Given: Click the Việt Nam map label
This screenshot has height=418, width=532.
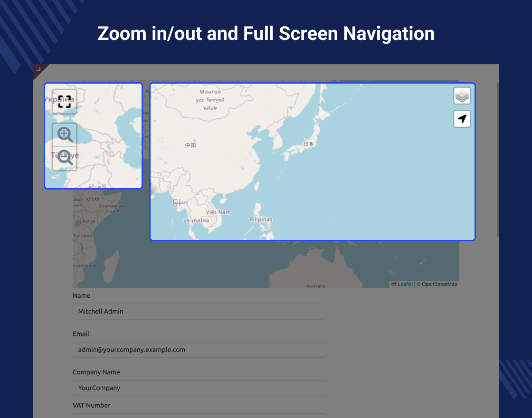Looking at the screenshot, I should pyautogui.click(x=218, y=212).
